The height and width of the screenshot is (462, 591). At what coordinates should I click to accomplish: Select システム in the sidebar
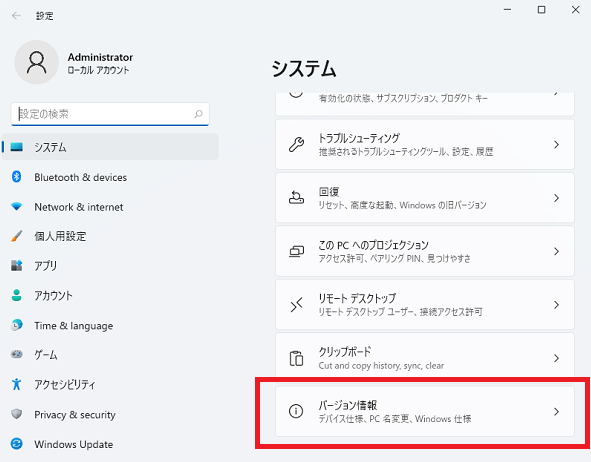coord(110,147)
